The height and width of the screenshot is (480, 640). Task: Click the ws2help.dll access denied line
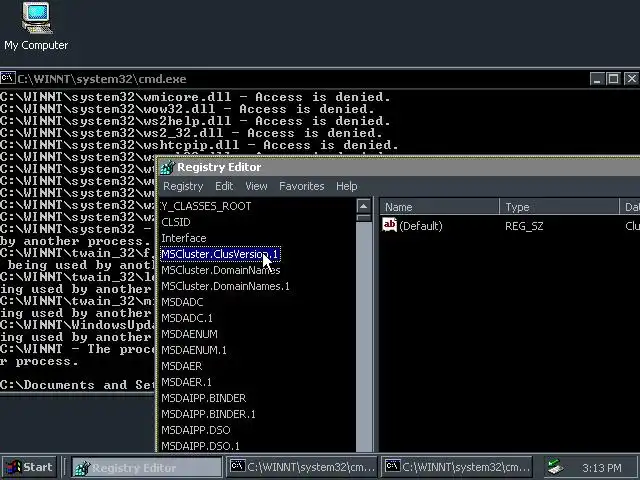click(195, 121)
